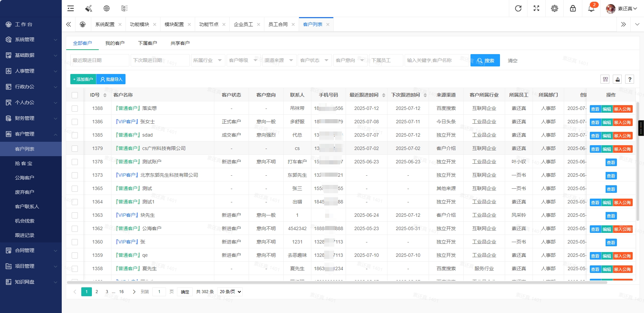
Task: Check the select-all checkbox in table header
Action: tap(75, 95)
